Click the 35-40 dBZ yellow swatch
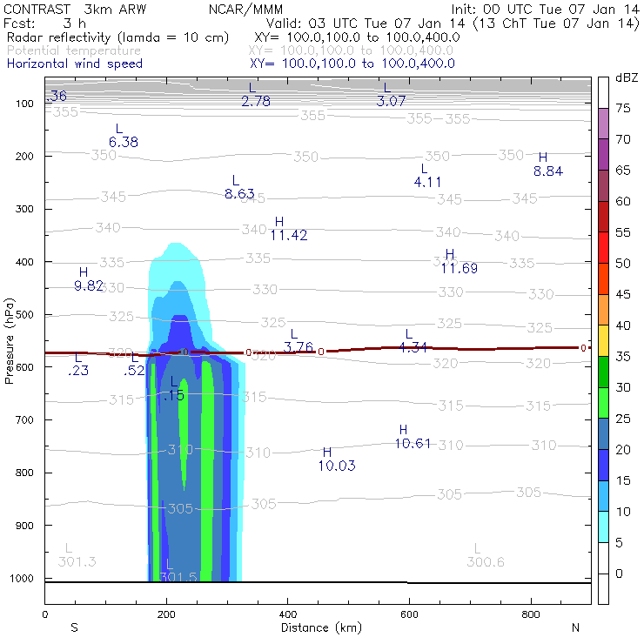 pos(603,341)
